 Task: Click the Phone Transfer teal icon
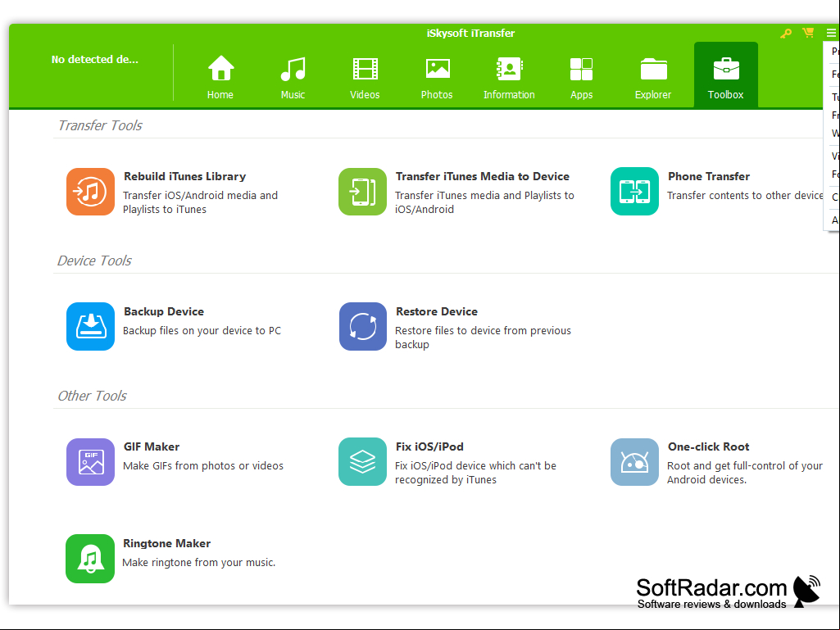[635, 191]
